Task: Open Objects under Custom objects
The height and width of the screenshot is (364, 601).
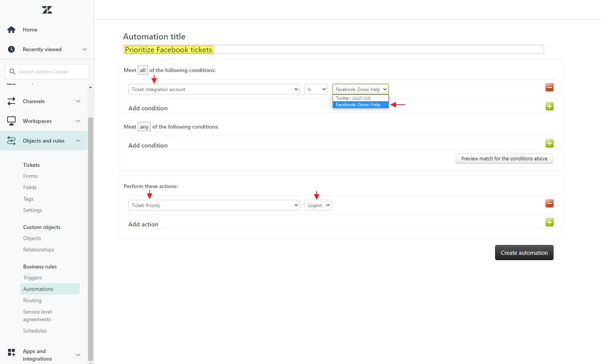Action: point(32,238)
